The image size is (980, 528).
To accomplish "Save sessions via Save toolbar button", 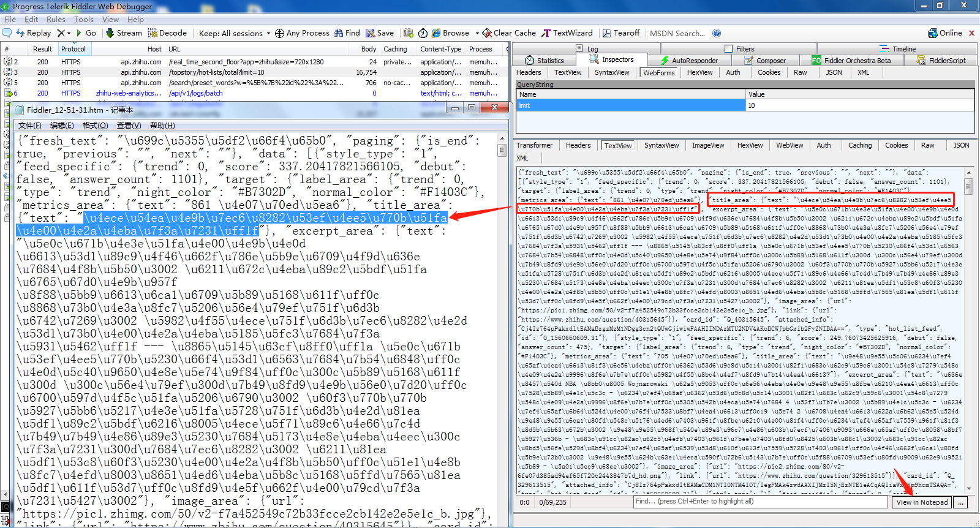I will click(380, 33).
